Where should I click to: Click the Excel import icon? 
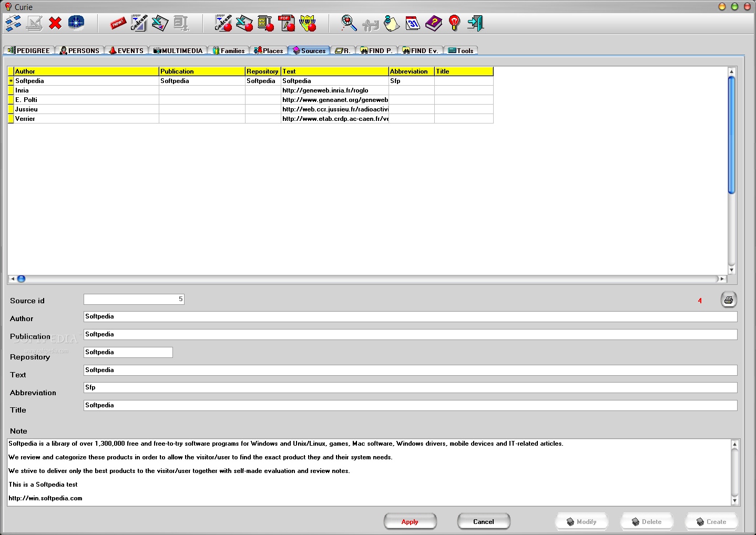pyautogui.click(x=160, y=23)
